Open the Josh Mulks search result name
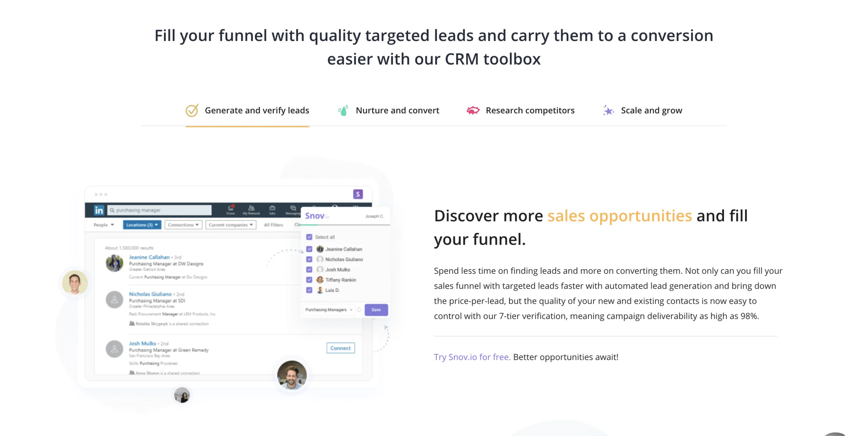Image resolution: width=868 pixels, height=436 pixels. click(x=142, y=343)
